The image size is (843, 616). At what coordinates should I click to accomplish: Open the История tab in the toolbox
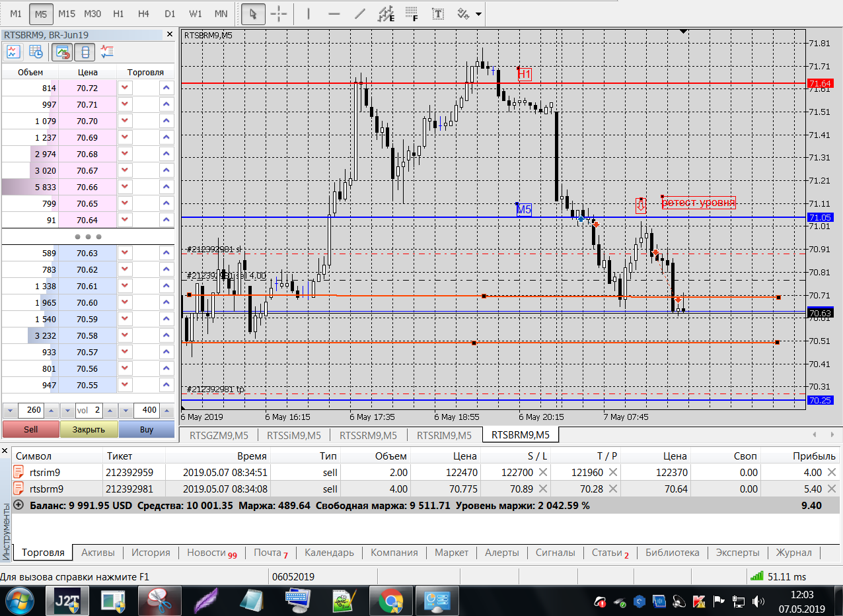151,553
